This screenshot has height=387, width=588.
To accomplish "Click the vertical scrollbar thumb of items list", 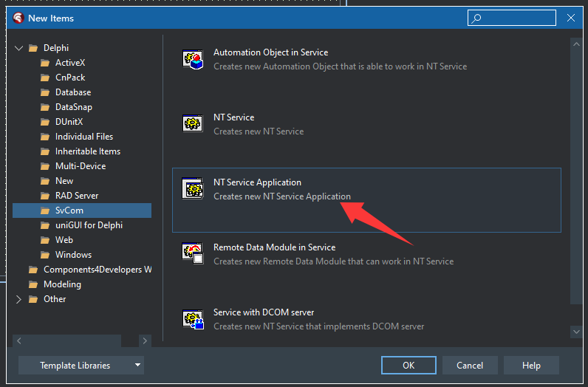I will coord(576,177).
